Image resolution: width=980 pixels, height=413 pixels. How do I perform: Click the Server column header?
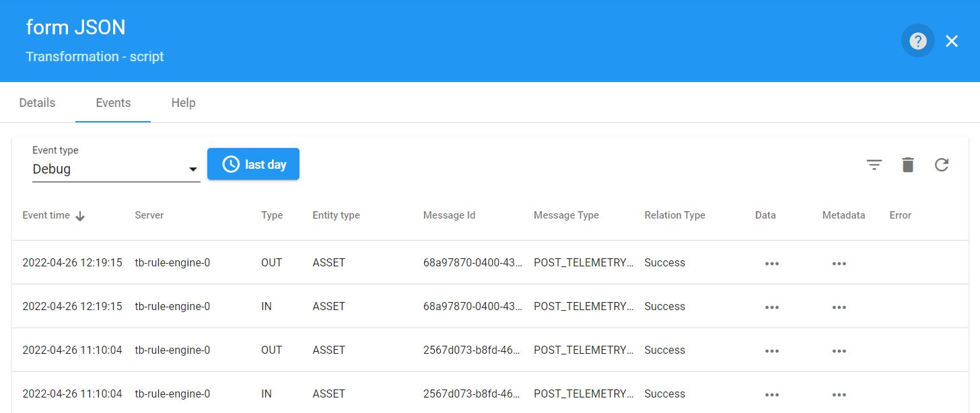(149, 215)
